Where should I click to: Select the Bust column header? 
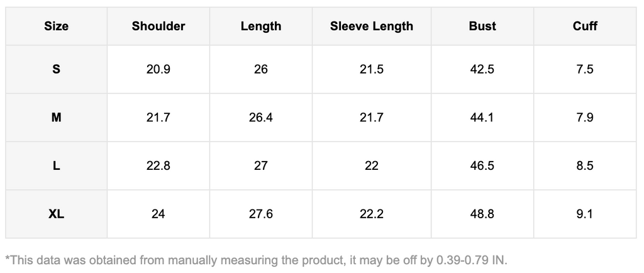[x=482, y=26]
